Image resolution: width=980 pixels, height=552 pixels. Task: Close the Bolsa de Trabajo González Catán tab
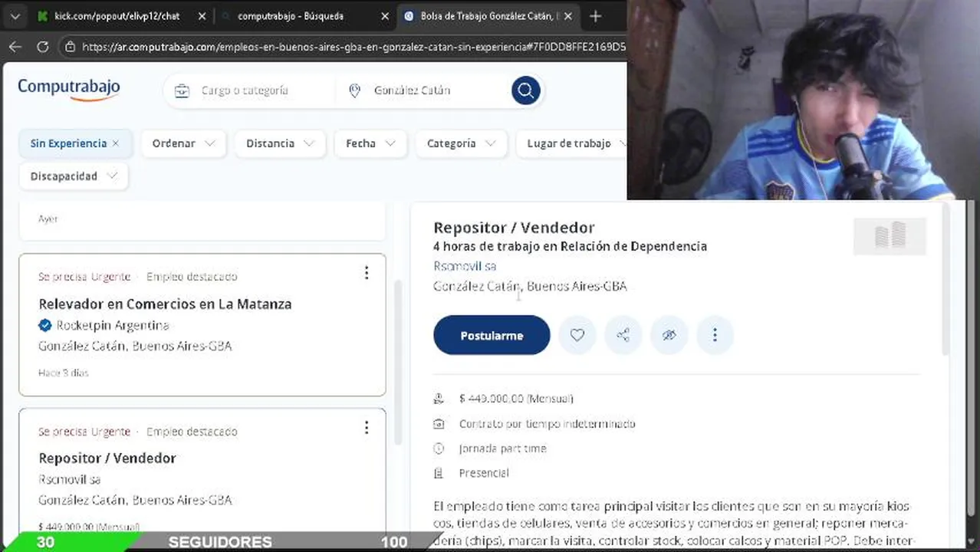tap(568, 16)
